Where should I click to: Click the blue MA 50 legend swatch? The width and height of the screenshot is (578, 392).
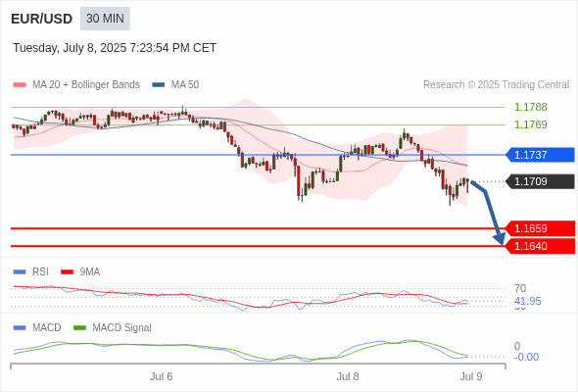pyautogui.click(x=159, y=85)
